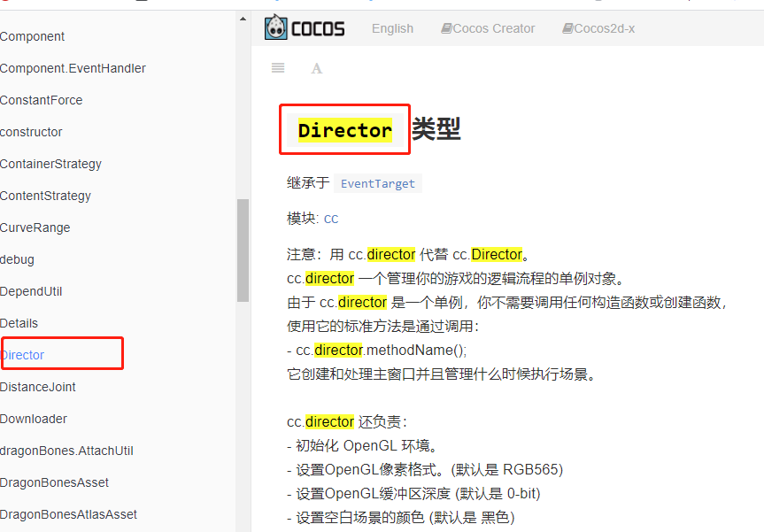Click the highlighted Director page heading

(345, 130)
